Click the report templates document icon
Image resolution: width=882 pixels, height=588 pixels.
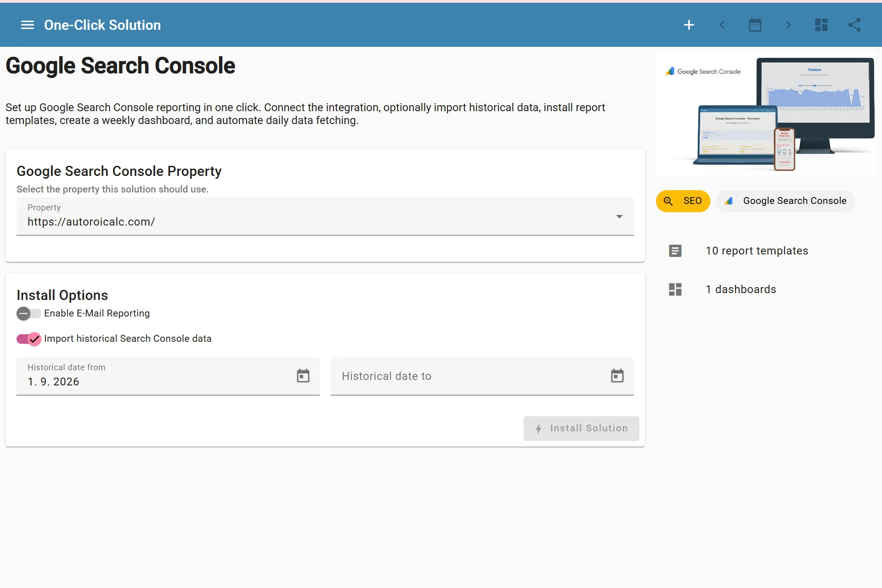tap(675, 251)
